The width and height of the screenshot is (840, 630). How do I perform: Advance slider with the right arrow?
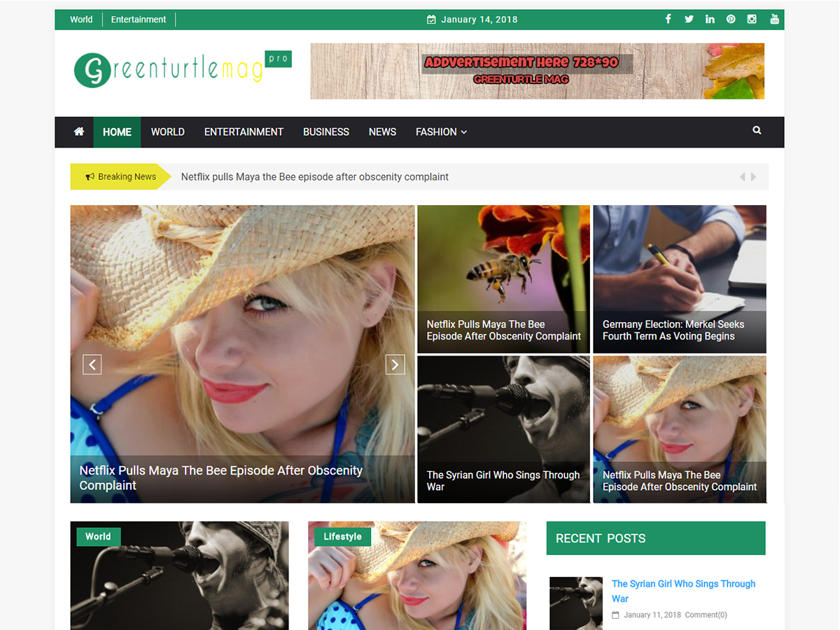[x=395, y=364]
